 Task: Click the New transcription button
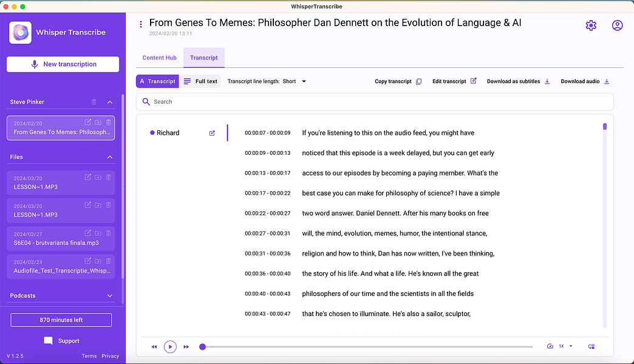63,64
